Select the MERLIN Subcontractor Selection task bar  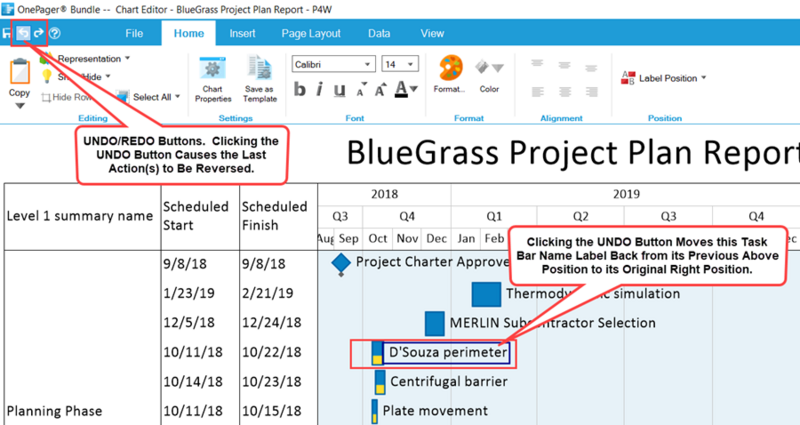tap(435, 323)
